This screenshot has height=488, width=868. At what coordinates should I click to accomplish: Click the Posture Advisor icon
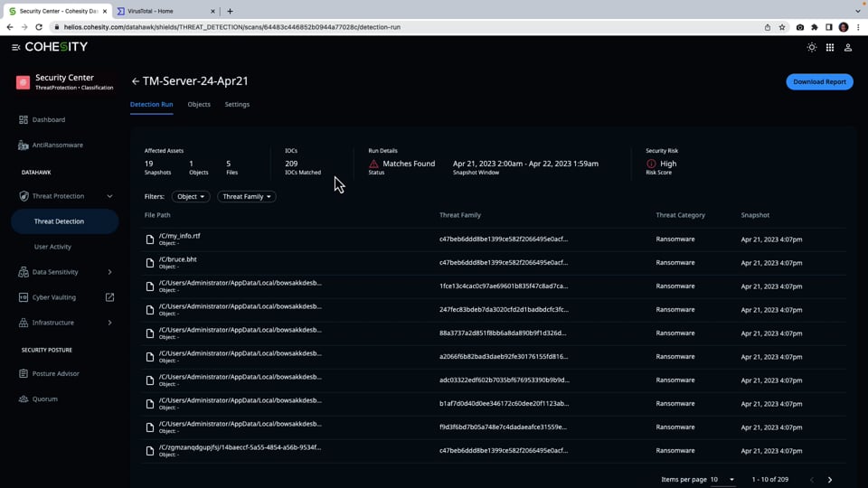(x=24, y=373)
